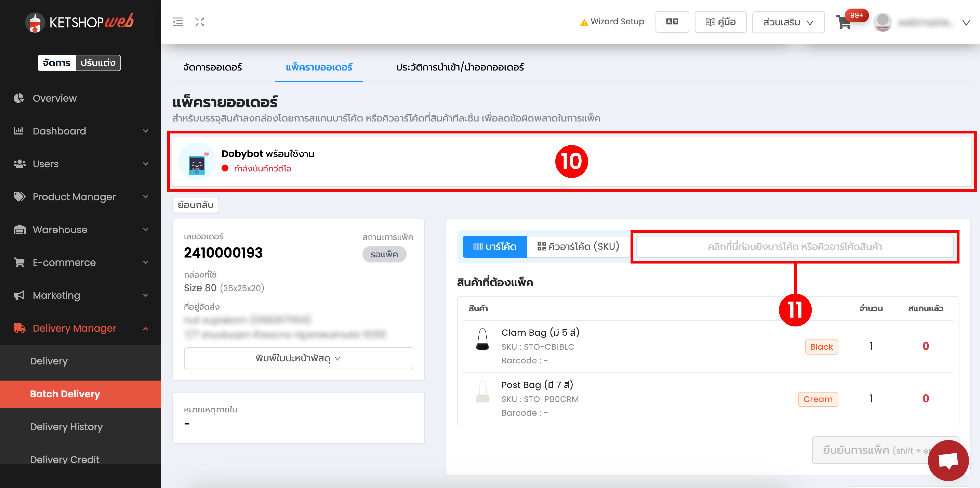Open the live chat bubble

[948, 460]
